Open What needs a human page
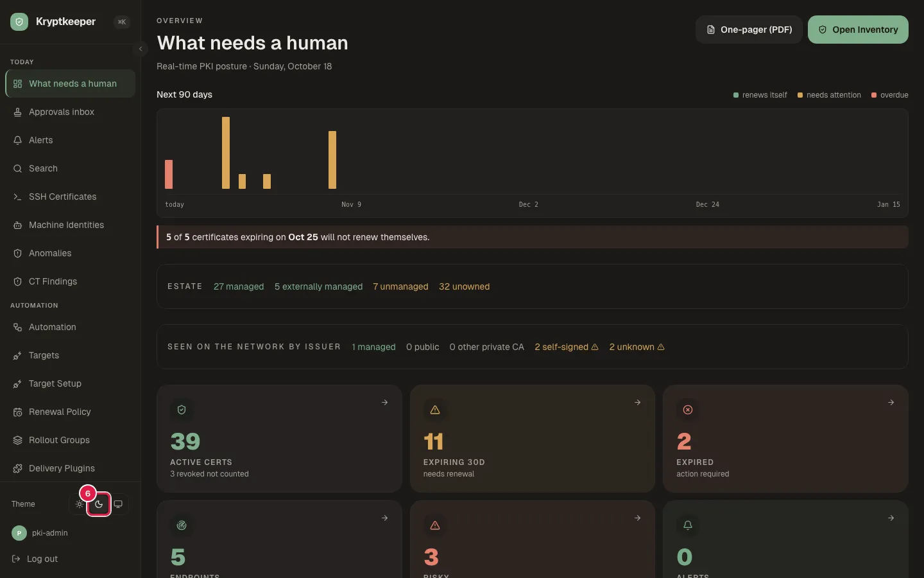Screen dimensions: 924x578 [71, 83]
